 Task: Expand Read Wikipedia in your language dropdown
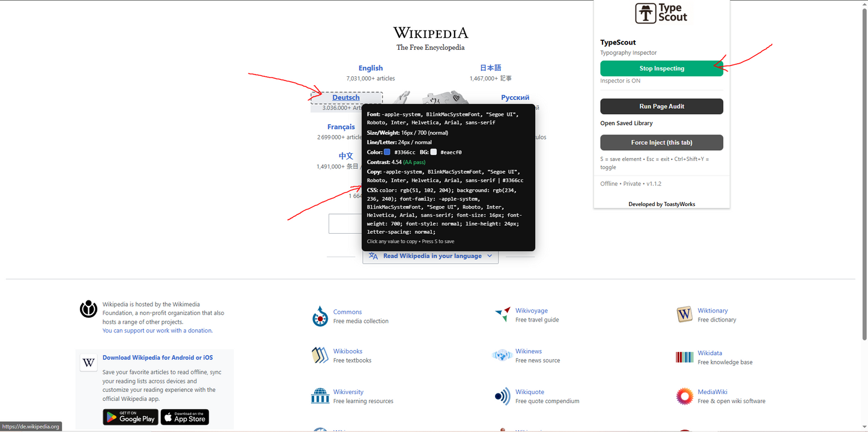[432, 256]
